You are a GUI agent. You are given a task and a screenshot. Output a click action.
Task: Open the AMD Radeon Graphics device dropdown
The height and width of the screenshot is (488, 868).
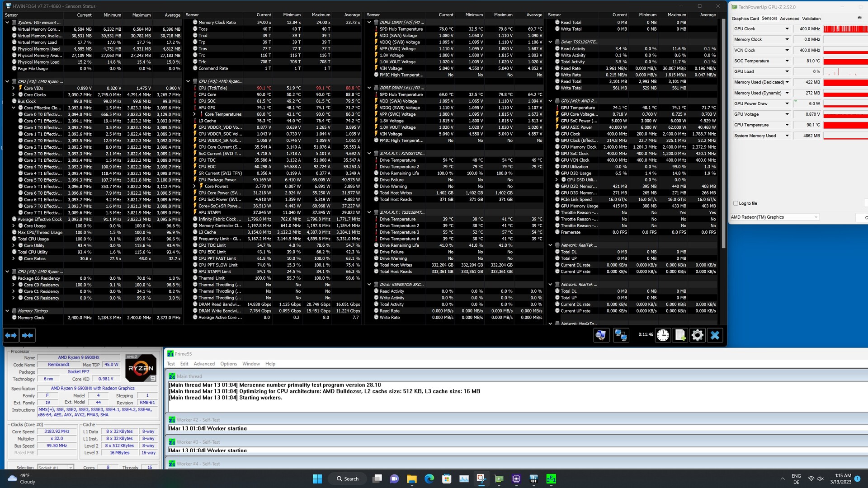tap(816, 217)
